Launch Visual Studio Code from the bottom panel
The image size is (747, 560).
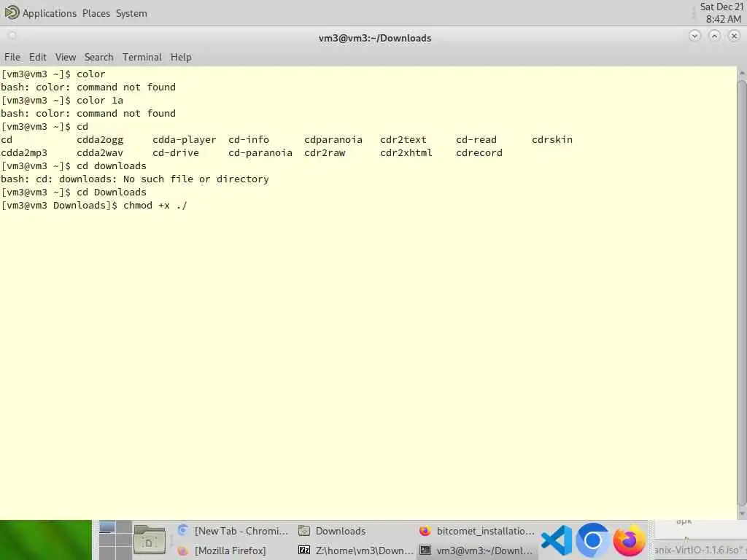coord(557,540)
